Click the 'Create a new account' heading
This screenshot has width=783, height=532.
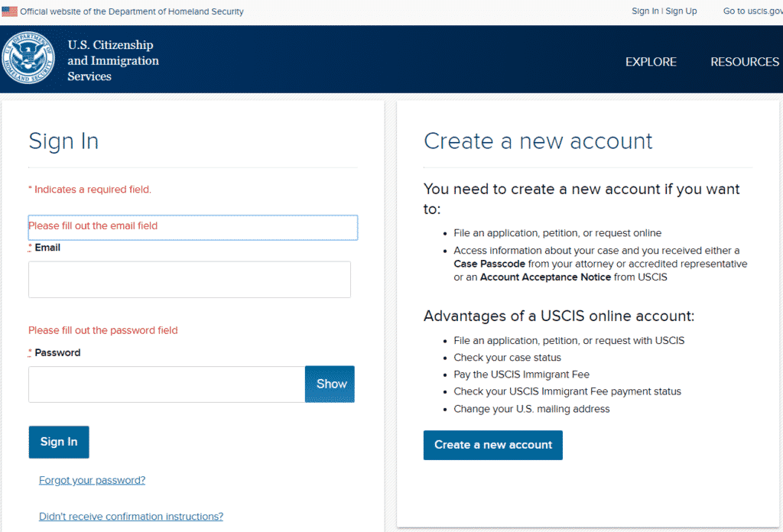(x=538, y=141)
